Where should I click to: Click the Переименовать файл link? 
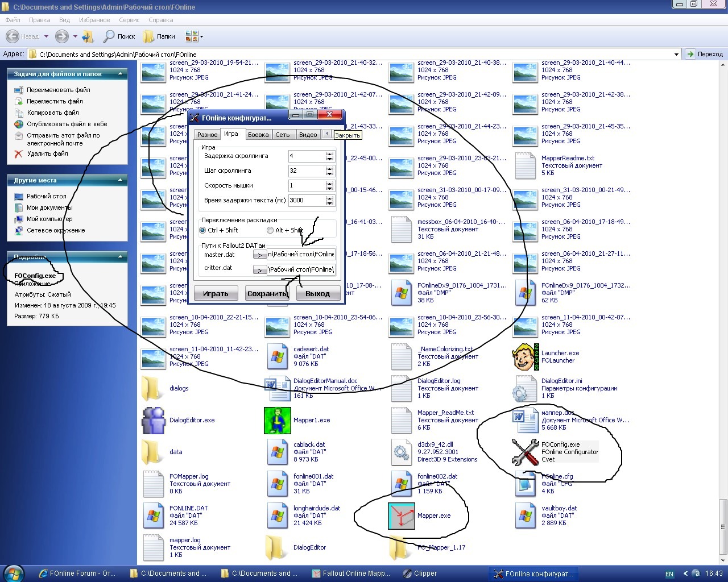point(59,90)
